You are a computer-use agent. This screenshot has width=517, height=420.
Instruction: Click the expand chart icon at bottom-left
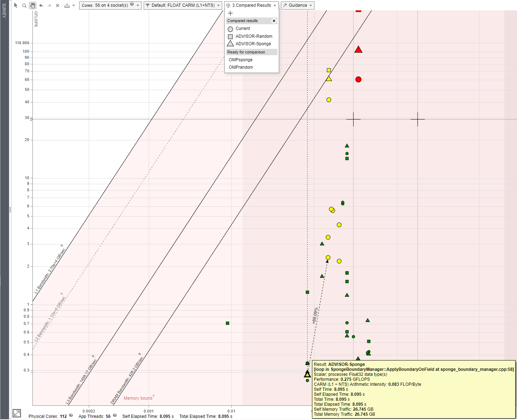tap(17, 413)
